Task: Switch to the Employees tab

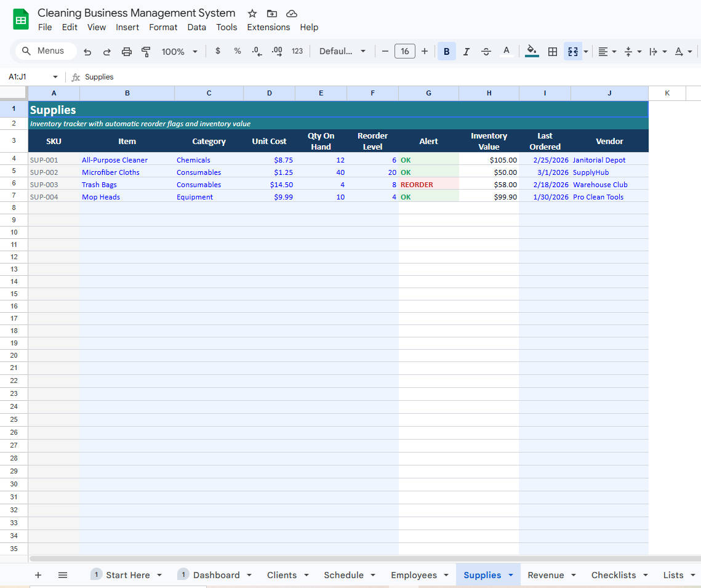Action: point(414,575)
